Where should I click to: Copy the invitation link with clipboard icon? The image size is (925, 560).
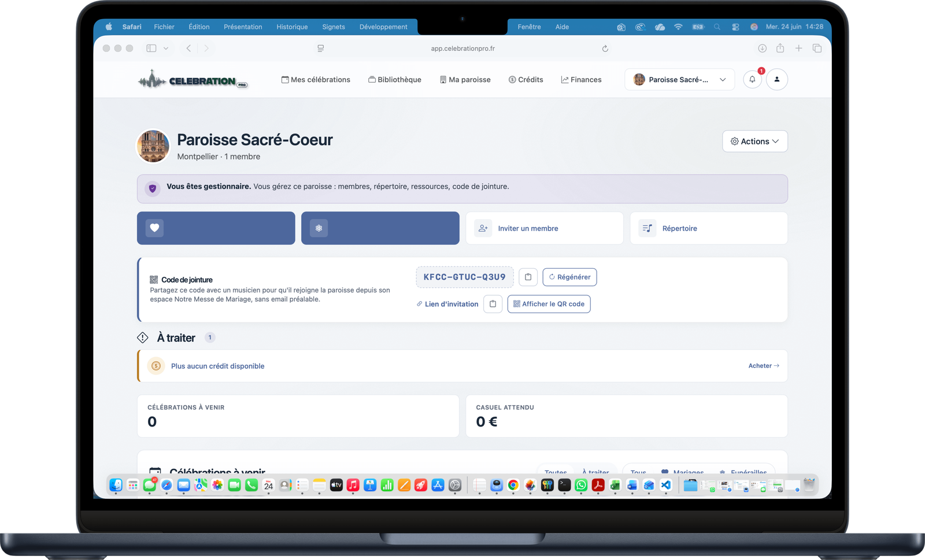[493, 304]
